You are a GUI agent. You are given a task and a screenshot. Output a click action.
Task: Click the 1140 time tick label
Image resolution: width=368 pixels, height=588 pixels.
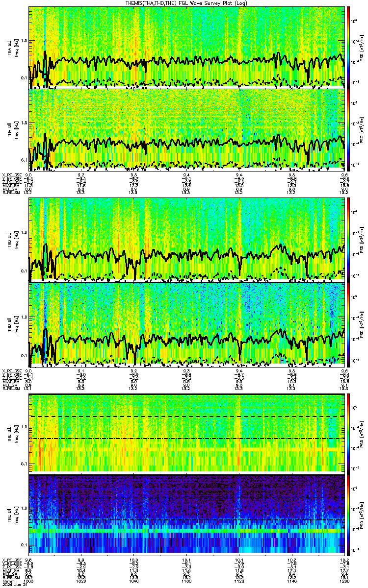point(291,581)
